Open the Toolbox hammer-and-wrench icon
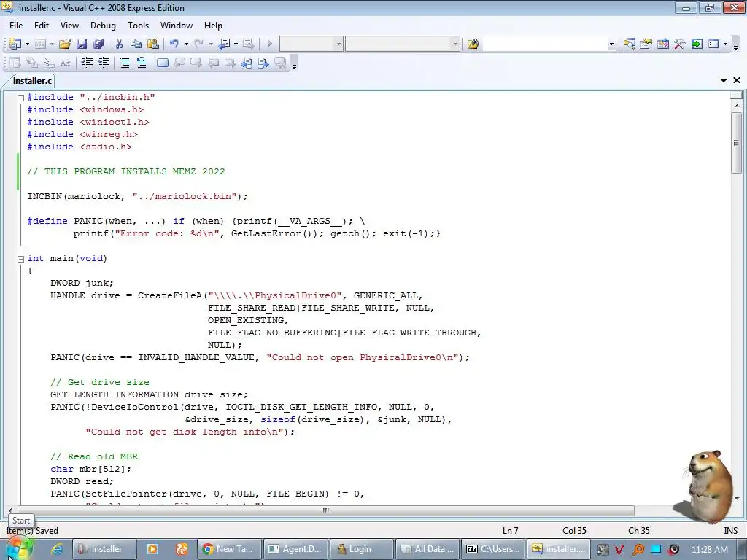747x560 pixels. coord(680,44)
